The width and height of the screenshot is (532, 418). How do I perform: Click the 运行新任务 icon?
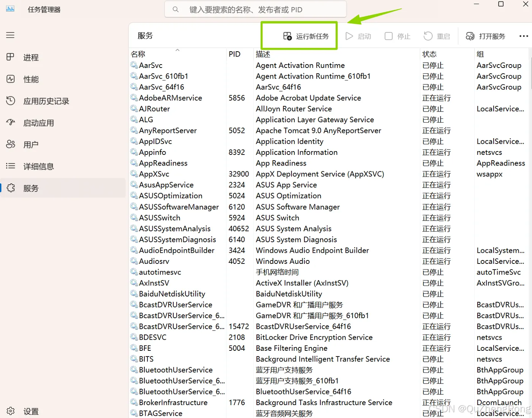point(287,36)
